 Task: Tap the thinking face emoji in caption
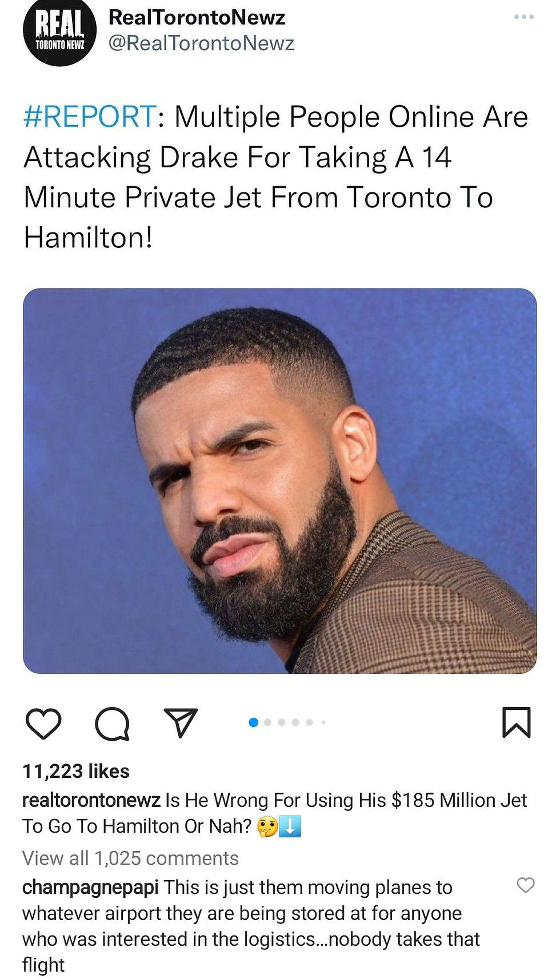[267, 826]
